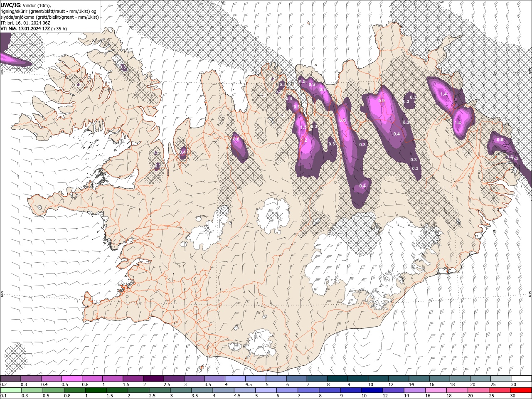Pick the dark teal 8–9 snow legend swatch
This screenshot has height=399, width=532.
pyautogui.click(x=337, y=379)
